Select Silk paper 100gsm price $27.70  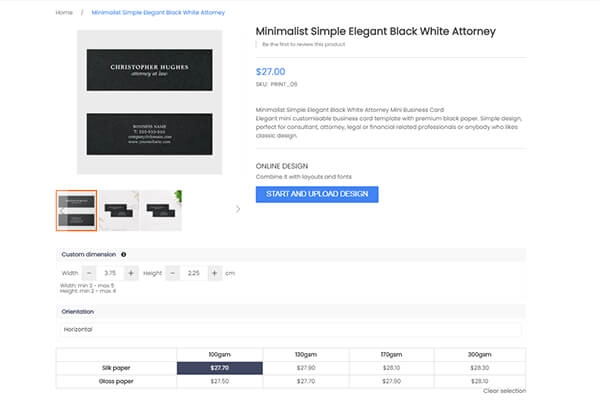(219, 368)
